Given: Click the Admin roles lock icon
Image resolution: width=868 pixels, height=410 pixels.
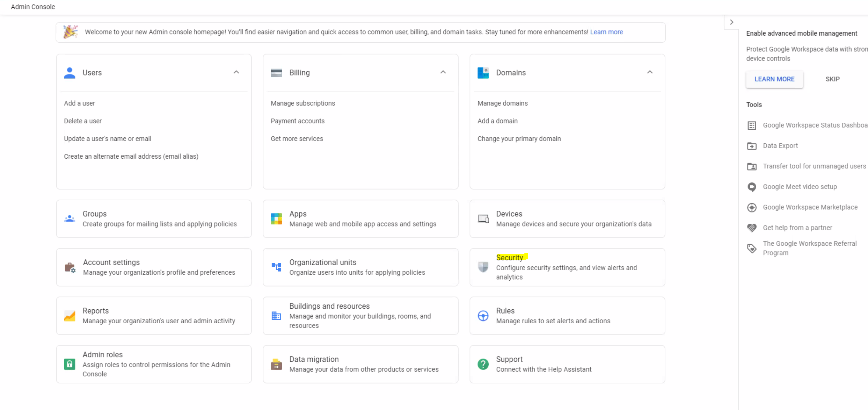Looking at the screenshot, I should click(x=70, y=364).
